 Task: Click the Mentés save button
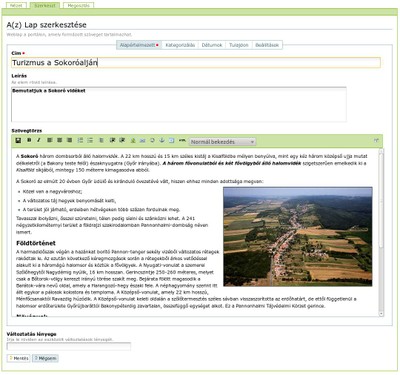point(19,358)
